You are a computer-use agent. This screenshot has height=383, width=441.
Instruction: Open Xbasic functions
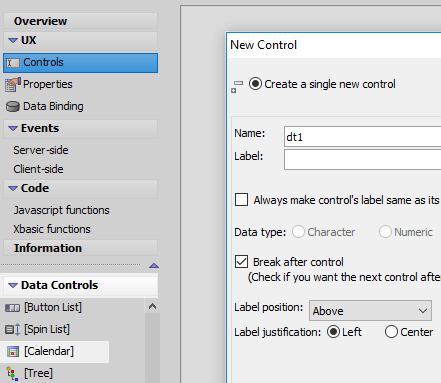pyautogui.click(x=52, y=229)
